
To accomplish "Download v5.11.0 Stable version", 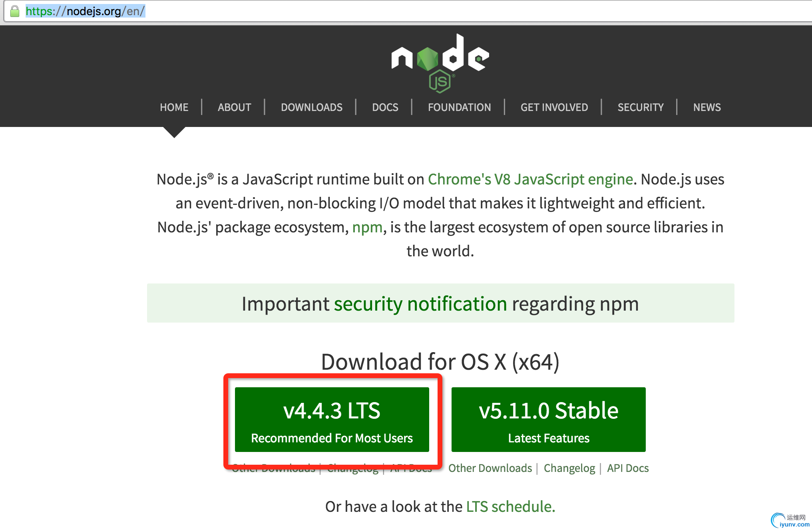I will tap(548, 420).
